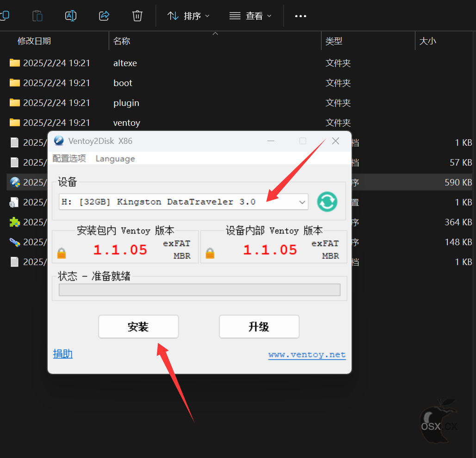Click 文件夹 type cell for boot row
The width and height of the screenshot is (476, 458).
[338, 83]
